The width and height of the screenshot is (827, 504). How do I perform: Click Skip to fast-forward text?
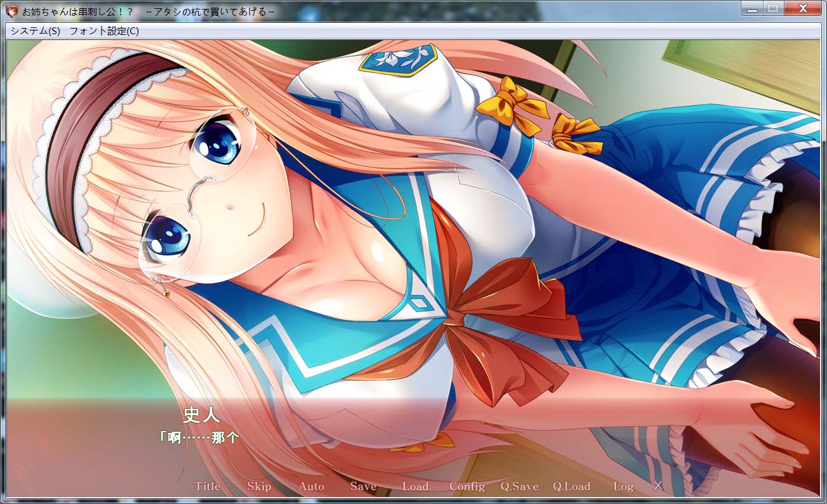[x=259, y=486]
